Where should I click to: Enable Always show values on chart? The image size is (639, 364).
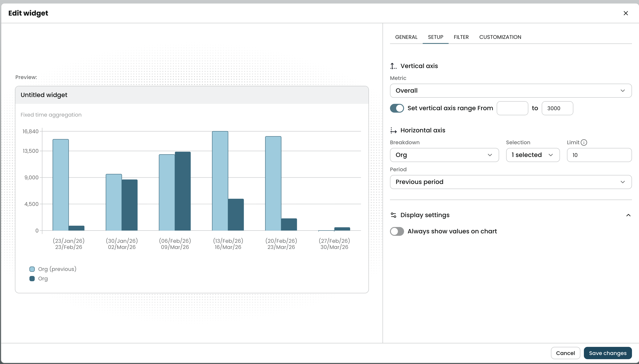coord(397,231)
